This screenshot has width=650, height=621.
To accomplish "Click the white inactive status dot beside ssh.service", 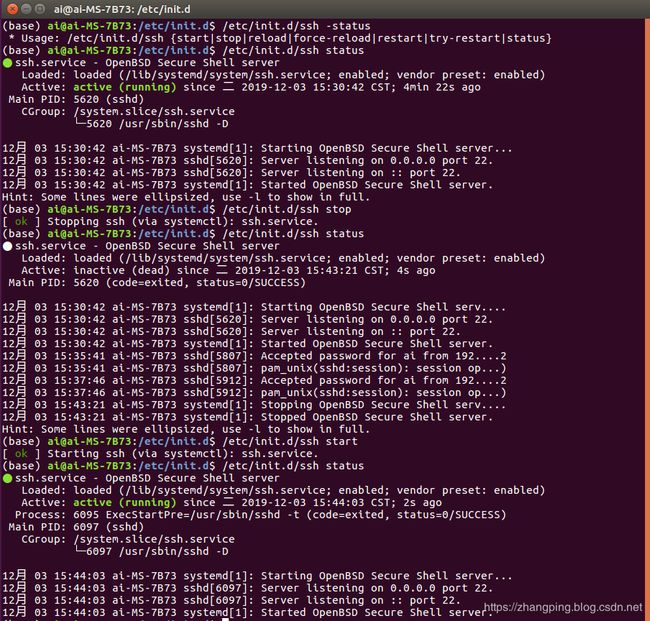I will [x=7, y=246].
